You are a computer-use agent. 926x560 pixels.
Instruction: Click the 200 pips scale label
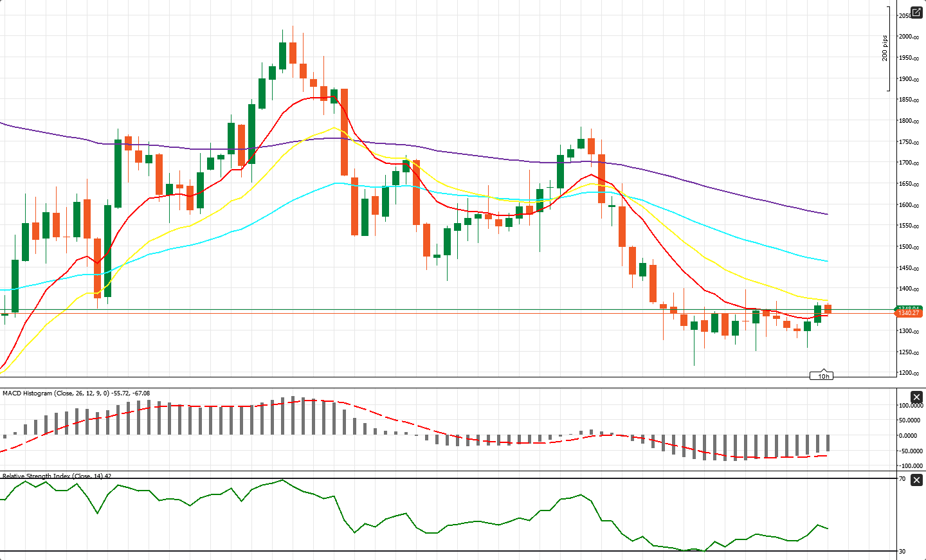885,48
